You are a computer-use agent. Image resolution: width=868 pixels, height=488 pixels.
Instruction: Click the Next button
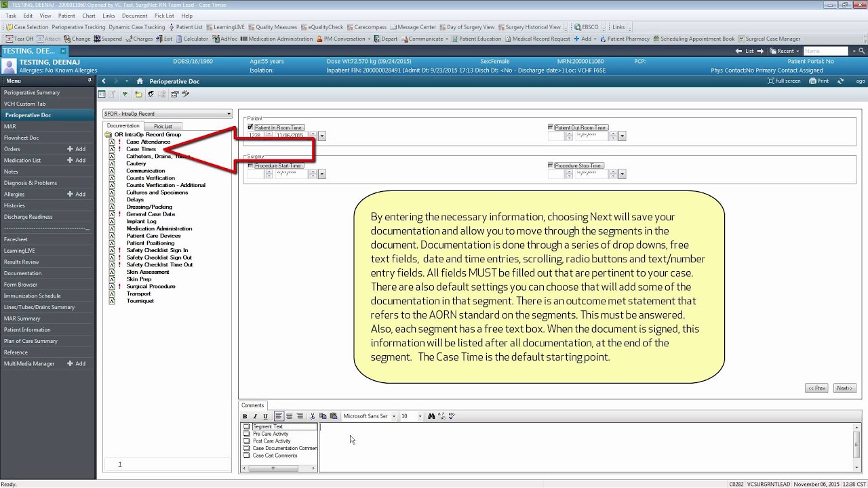[844, 388]
